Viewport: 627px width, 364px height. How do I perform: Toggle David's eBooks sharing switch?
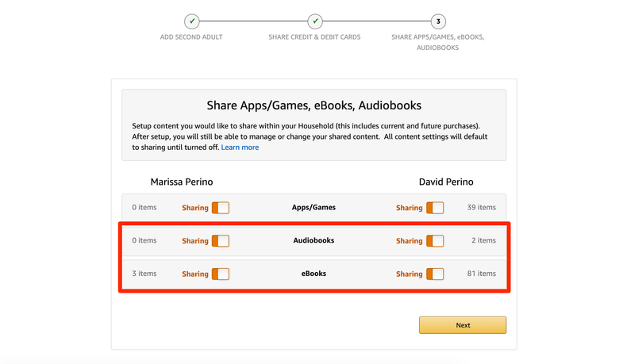pos(435,274)
